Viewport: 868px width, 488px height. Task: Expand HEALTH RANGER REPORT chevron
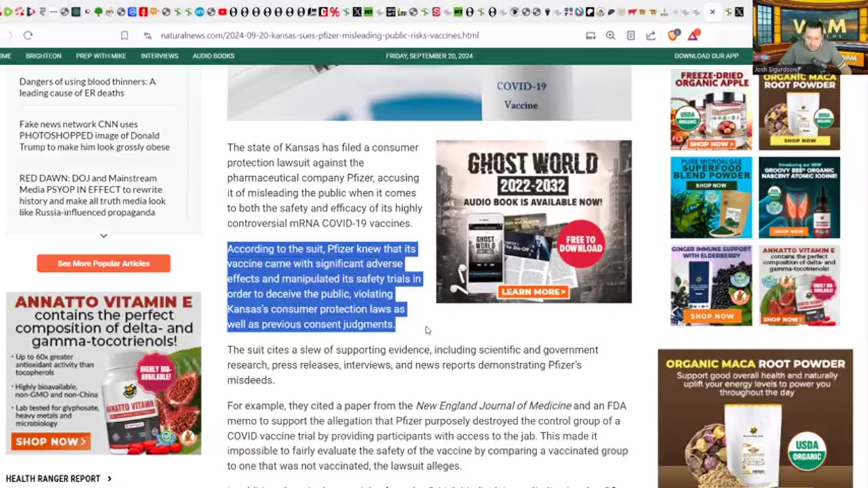coord(109,479)
